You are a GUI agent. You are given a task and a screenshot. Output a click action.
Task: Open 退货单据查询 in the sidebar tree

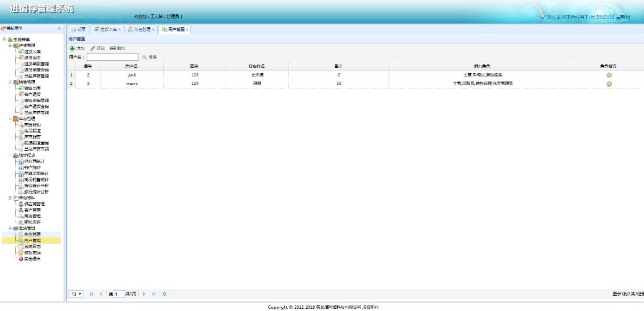click(36, 70)
